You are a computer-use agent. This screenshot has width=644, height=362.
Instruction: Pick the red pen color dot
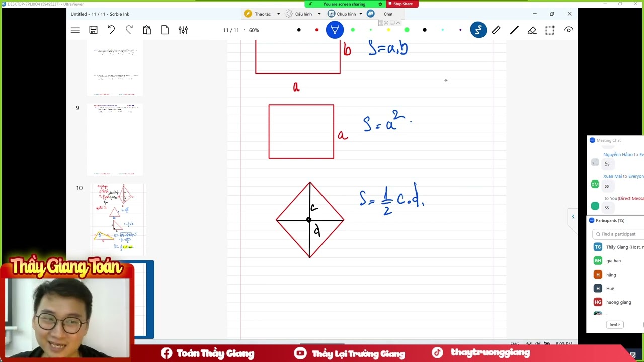coord(316,30)
